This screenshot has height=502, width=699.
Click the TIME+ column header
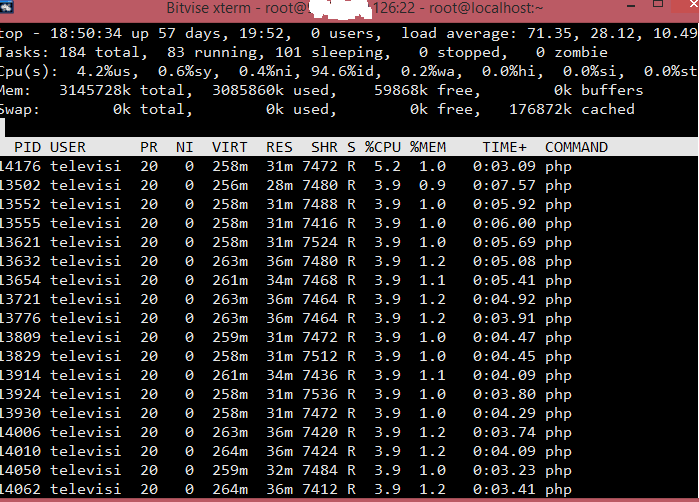coord(505,147)
